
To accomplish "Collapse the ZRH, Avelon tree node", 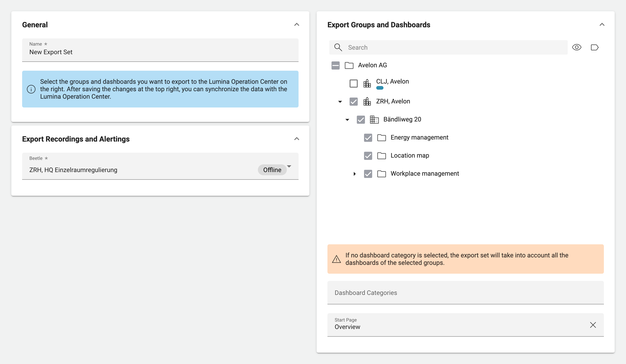I will point(340,102).
